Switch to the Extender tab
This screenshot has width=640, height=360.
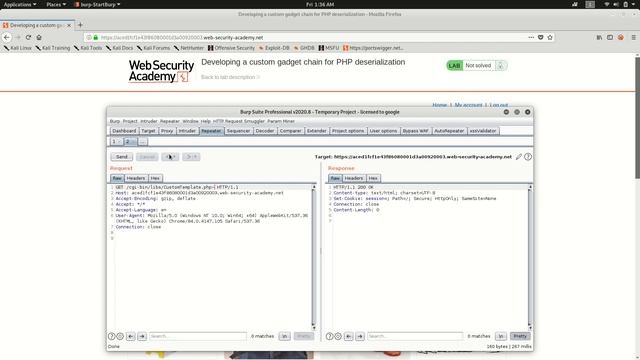[x=316, y=131]
